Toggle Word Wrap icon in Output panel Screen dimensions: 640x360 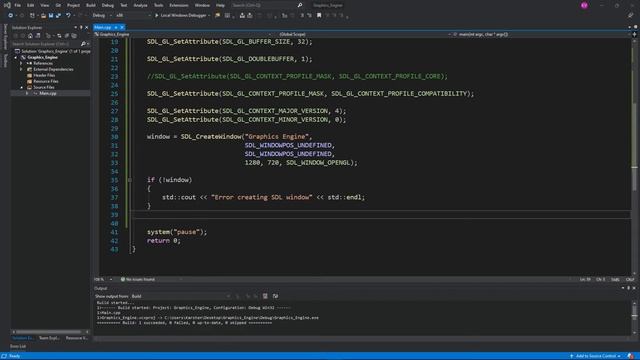tap(276, 296)
